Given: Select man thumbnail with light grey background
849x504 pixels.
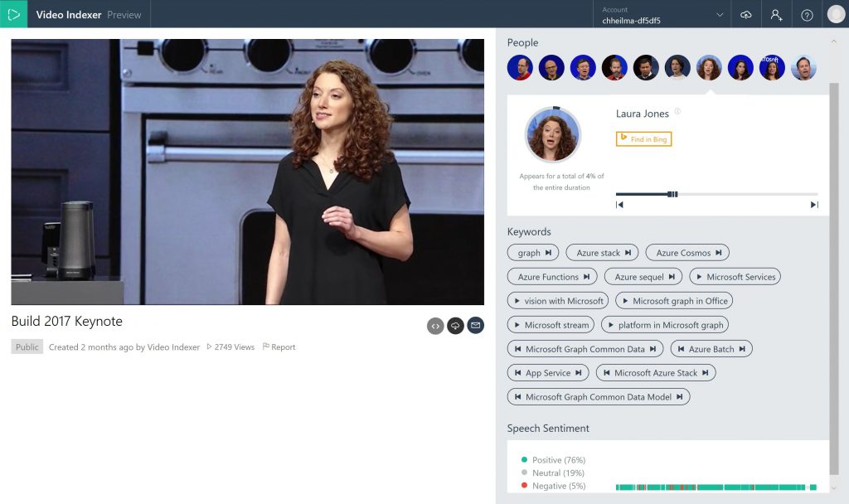Looking at the screenshot, I should point(803,68).
